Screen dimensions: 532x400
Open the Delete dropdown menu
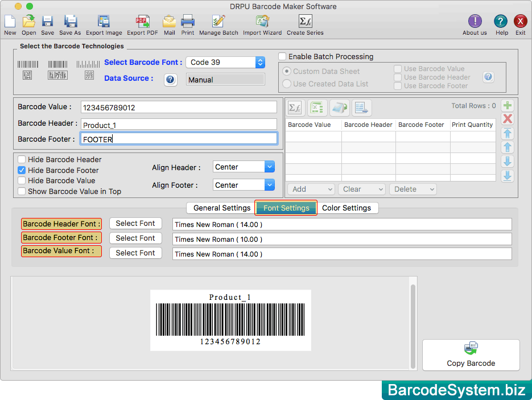point(413,189)
